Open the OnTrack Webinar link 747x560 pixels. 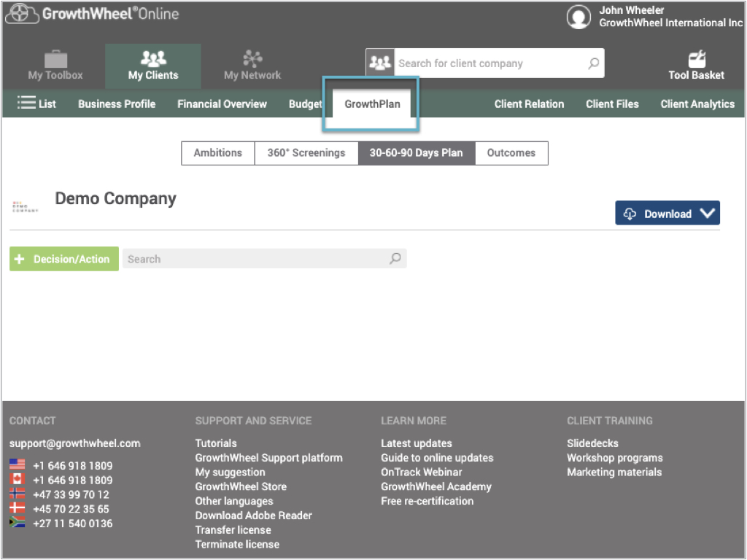[422, 472]
